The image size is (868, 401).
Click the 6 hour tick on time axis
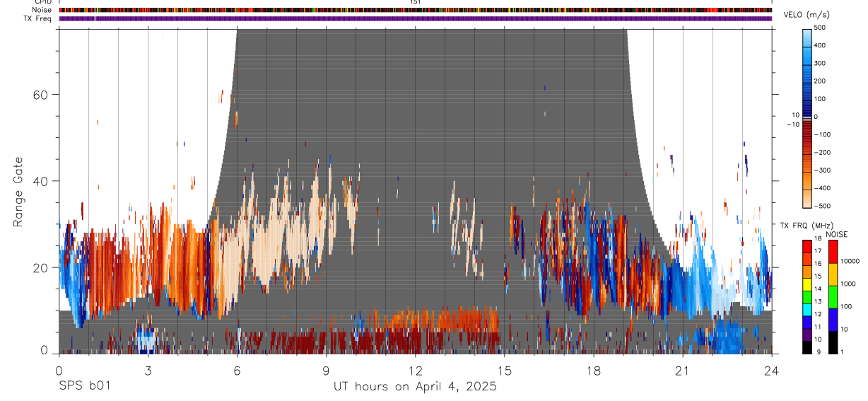(237, 371)
